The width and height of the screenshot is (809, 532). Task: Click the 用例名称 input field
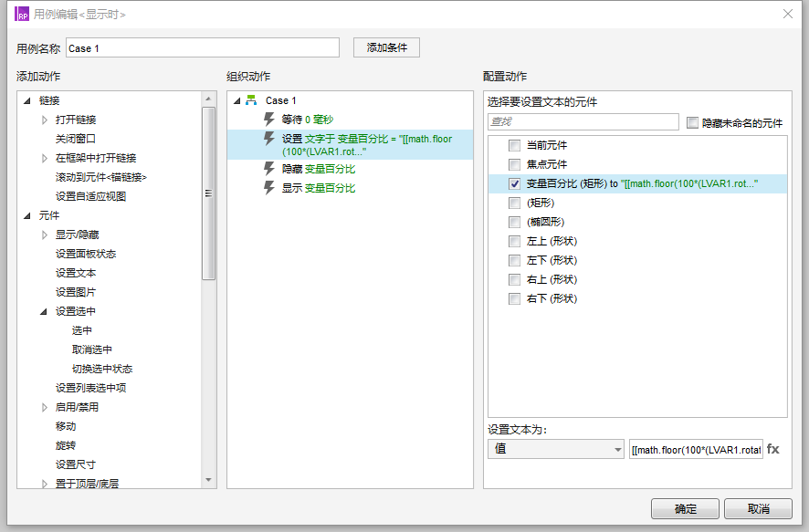click(203, 48)
